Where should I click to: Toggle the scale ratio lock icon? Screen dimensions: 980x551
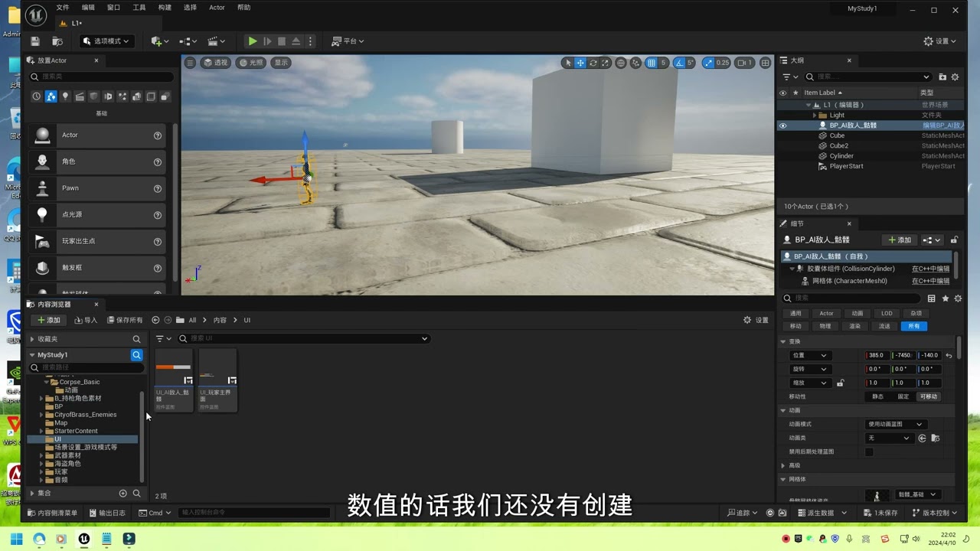coord(841,383)
